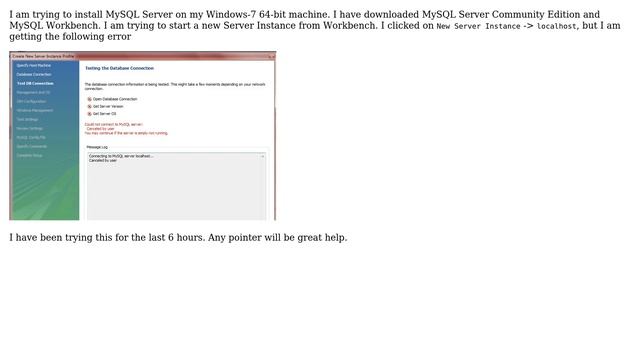The image size is (640, 360).
Task: Click failed icon beside Open Database Connection
Action: 89,99
